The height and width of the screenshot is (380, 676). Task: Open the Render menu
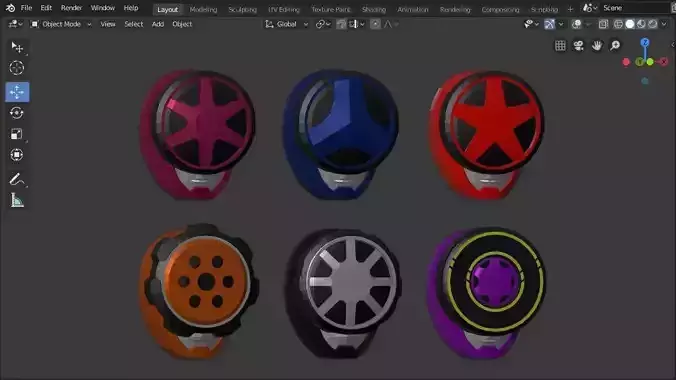[71, 8]
